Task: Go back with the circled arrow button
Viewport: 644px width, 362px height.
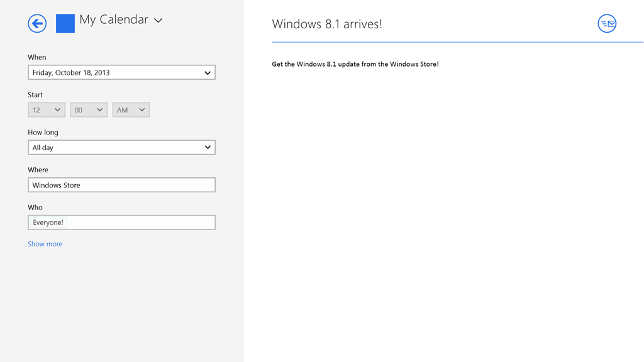Action: click(x=37, y=23)
